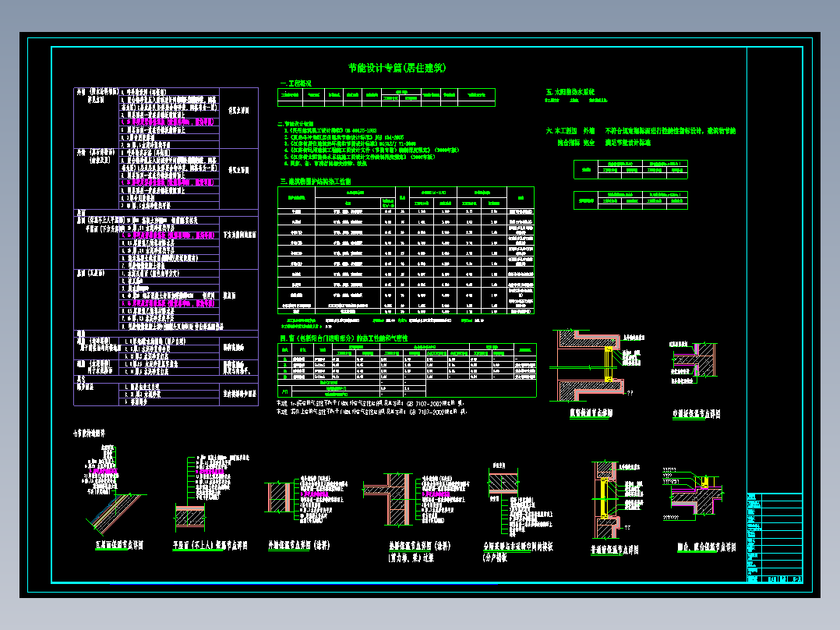Click the subtitle '(剪力墙、梁) 过梁'
840x630 pixels.
[411, 558]
